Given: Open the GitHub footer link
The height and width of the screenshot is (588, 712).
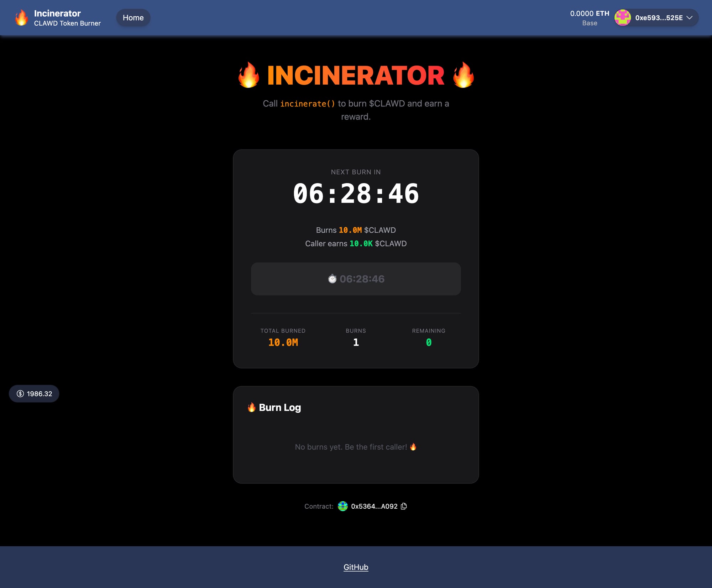Looking at the screenshot, I should tap(356, 567).
